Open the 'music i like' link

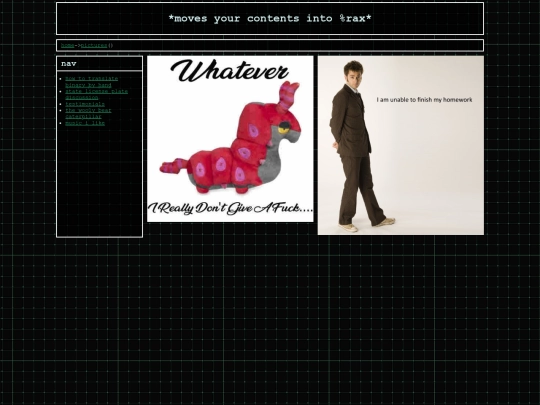(85, 123)
